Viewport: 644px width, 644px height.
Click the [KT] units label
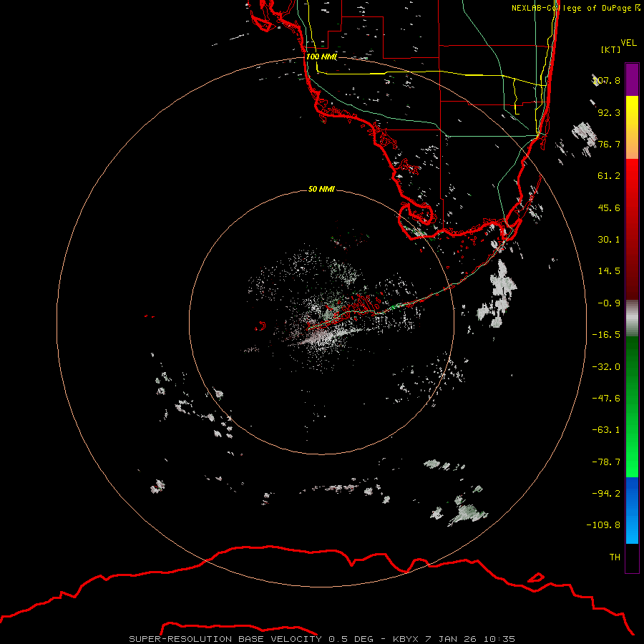(611, 49)
